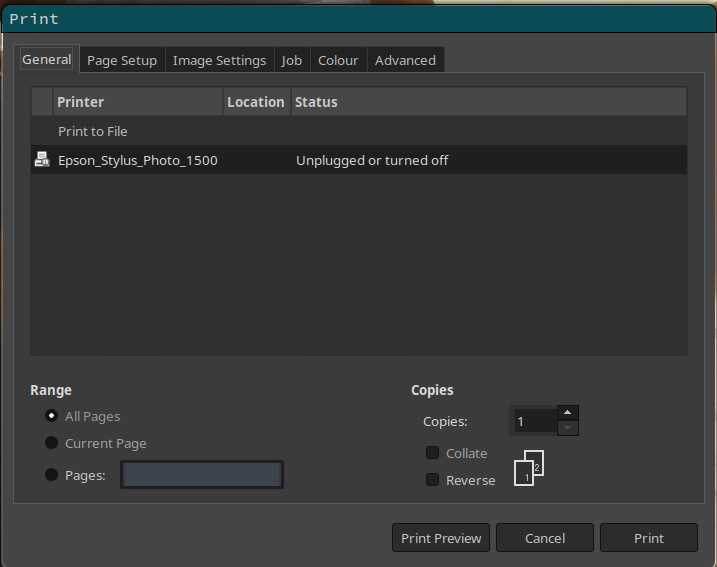
Task: Enable the Reverse checkbox
Action: (432, 480)
